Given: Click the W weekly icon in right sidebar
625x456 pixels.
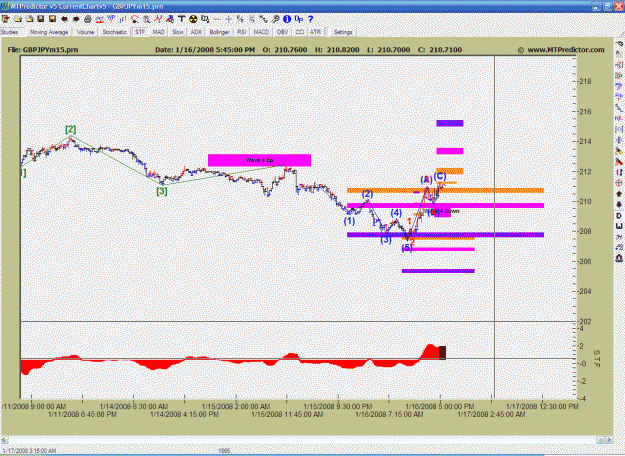Looking at the screenshot, I should pyautogui.click(x=619, y=226).
